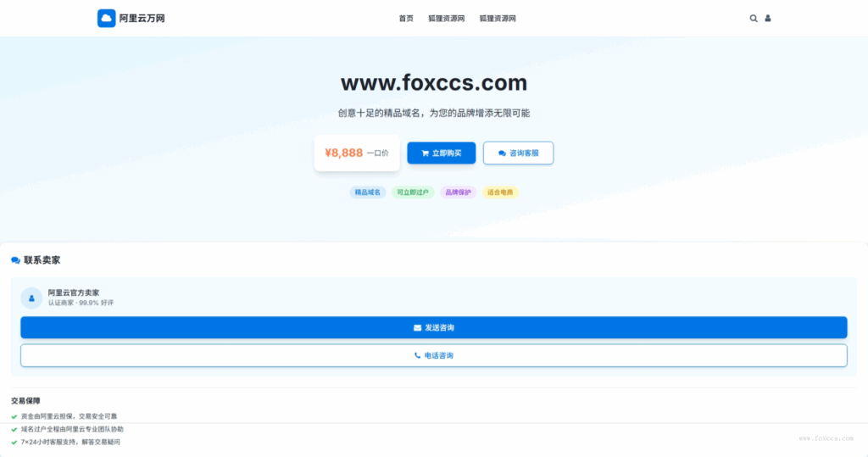868x457 pixels.
Task: Select the 可立即过户 tag
Action: point(413,192)
